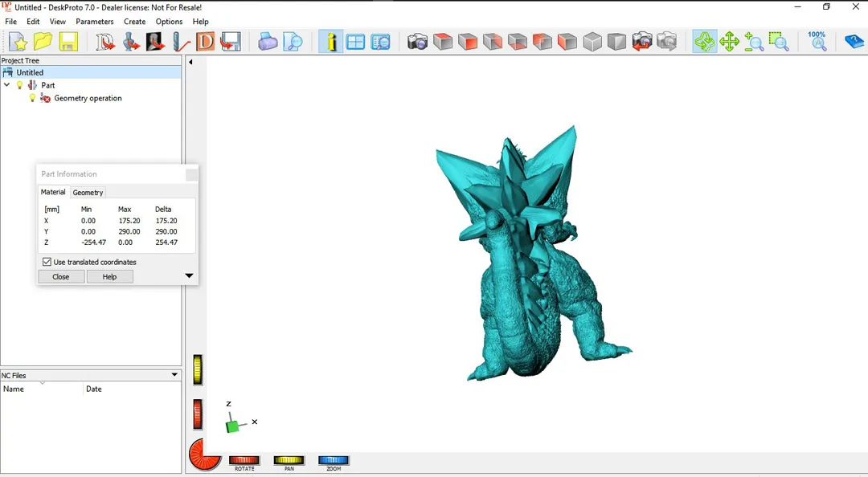Open a project with the folder icon
This screenshot has height=477, width=868.
43,42
